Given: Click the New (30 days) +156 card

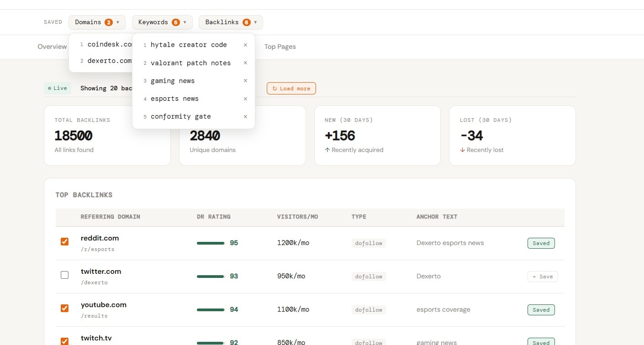Looking at the screenshot, I should click(377, 136).
